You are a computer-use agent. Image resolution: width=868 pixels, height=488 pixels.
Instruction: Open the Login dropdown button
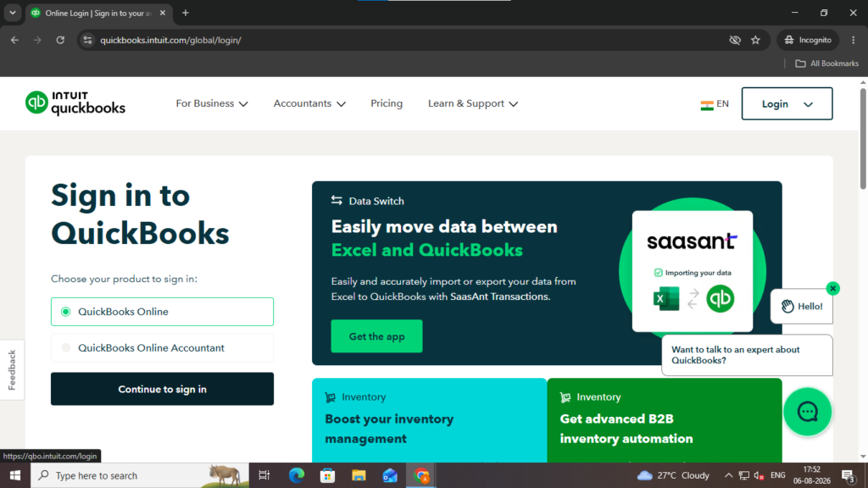787,103
